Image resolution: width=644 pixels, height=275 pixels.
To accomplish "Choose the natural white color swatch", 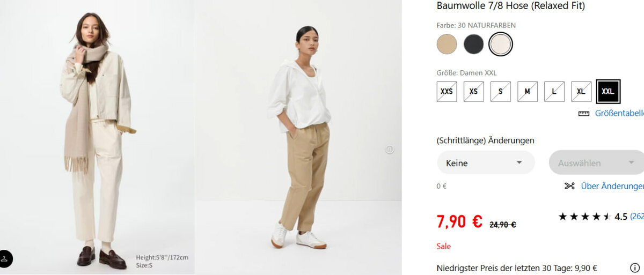I will click(501, 44).
